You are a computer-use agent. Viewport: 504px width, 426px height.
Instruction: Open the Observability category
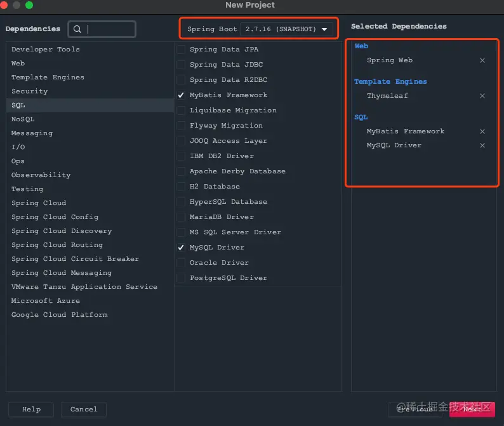(90, 175)
